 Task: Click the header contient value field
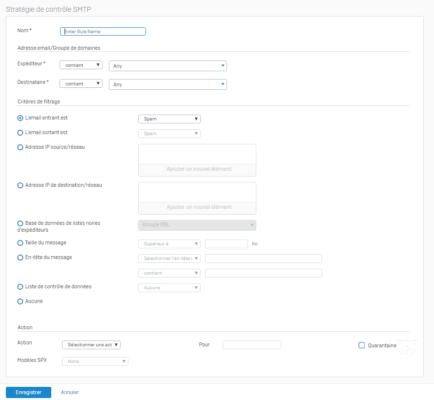pyautogui.click(x=264, y=273)
